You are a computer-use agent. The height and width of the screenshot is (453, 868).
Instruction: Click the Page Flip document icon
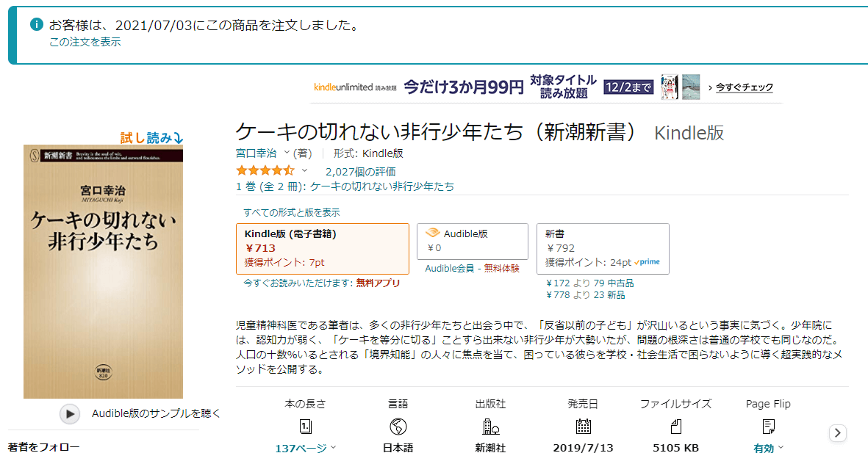tap(768, 427)
